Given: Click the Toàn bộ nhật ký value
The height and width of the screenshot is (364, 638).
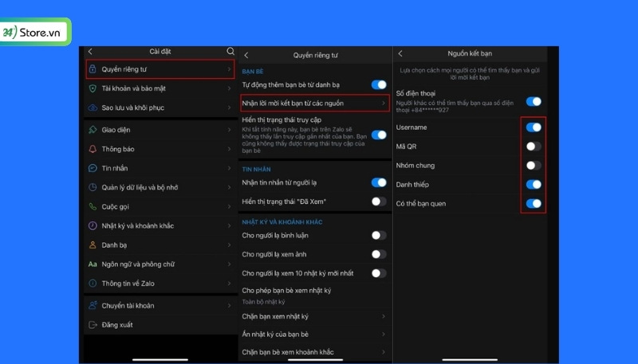Looking at the screenshot, I should [x=263, y=301].
